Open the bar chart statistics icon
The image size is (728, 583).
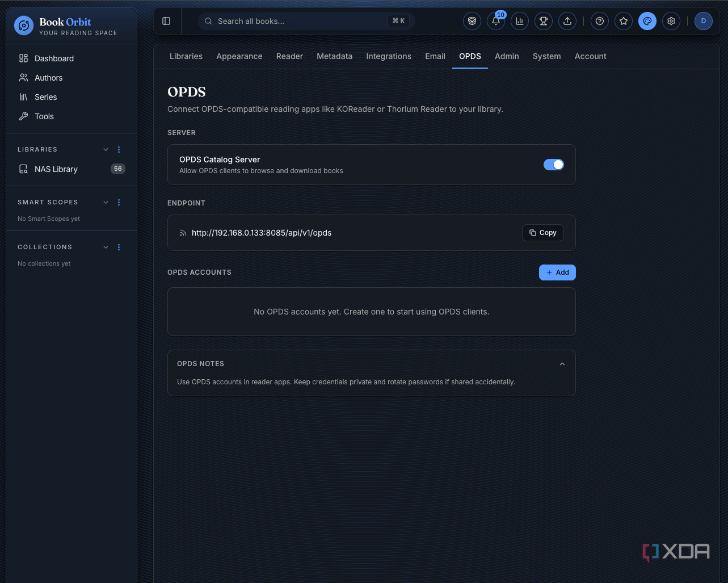pyautogui.click(x=519, y=21)
